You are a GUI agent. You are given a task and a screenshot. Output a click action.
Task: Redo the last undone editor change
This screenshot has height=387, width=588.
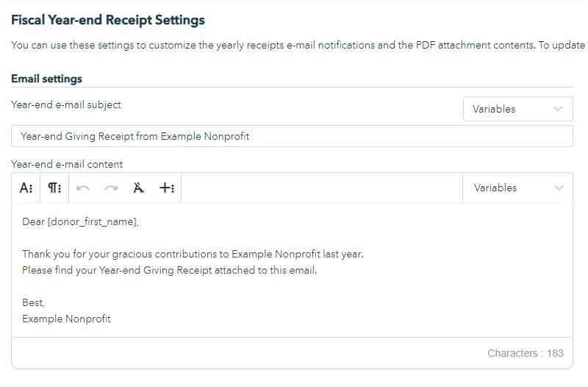click(111, 188)
